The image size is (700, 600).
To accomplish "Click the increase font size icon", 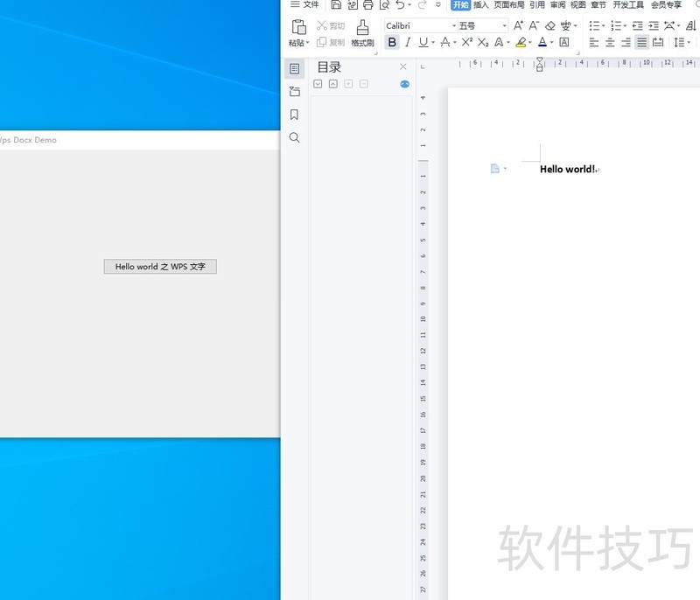I will tap(518, 25).
